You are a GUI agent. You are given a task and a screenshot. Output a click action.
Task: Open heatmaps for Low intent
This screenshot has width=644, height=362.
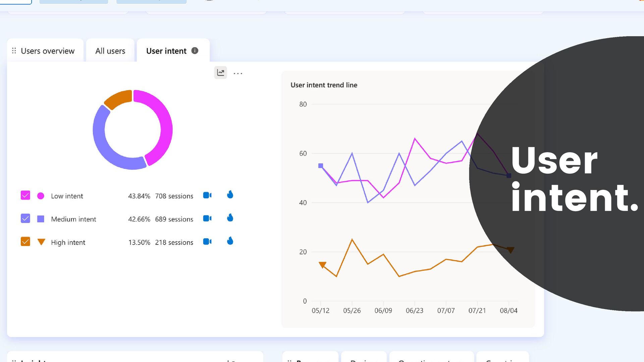(230, 194)
